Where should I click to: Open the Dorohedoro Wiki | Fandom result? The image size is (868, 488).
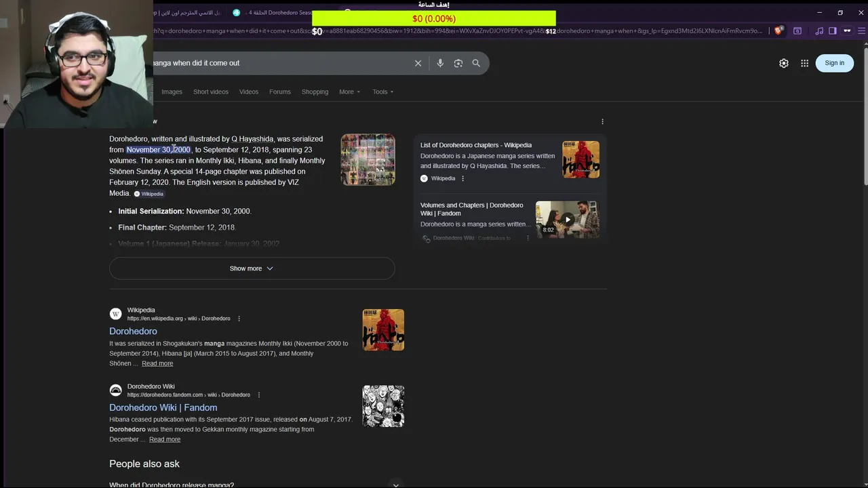click(x=163, y=407)
